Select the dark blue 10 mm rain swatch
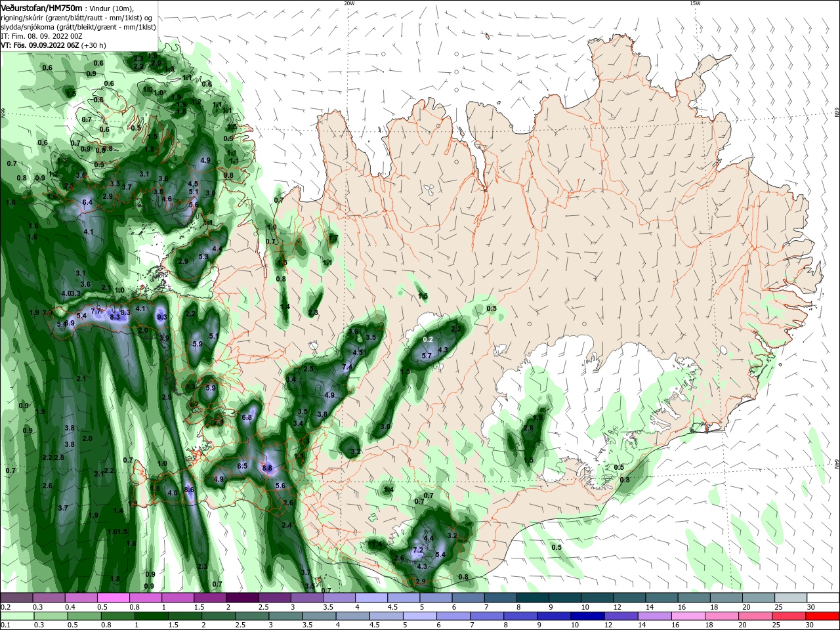 coord(587,616)
